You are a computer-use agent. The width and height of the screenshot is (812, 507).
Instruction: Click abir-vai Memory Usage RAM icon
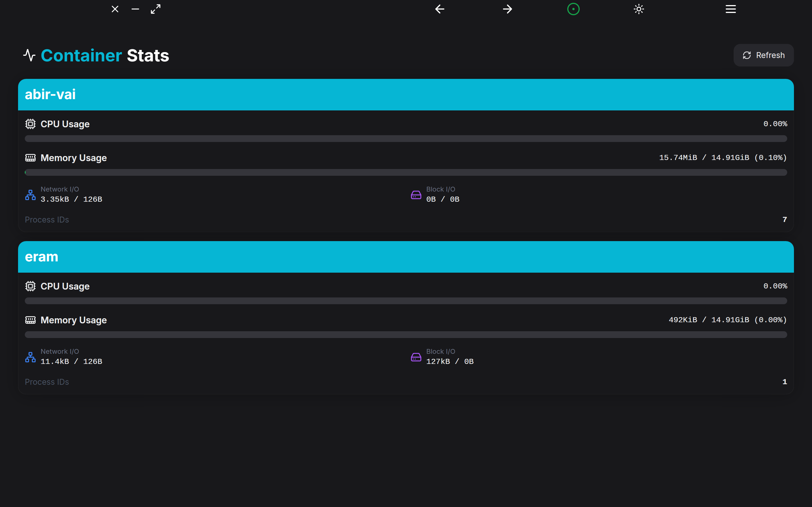pyautogui.click(x=30, y=158)
